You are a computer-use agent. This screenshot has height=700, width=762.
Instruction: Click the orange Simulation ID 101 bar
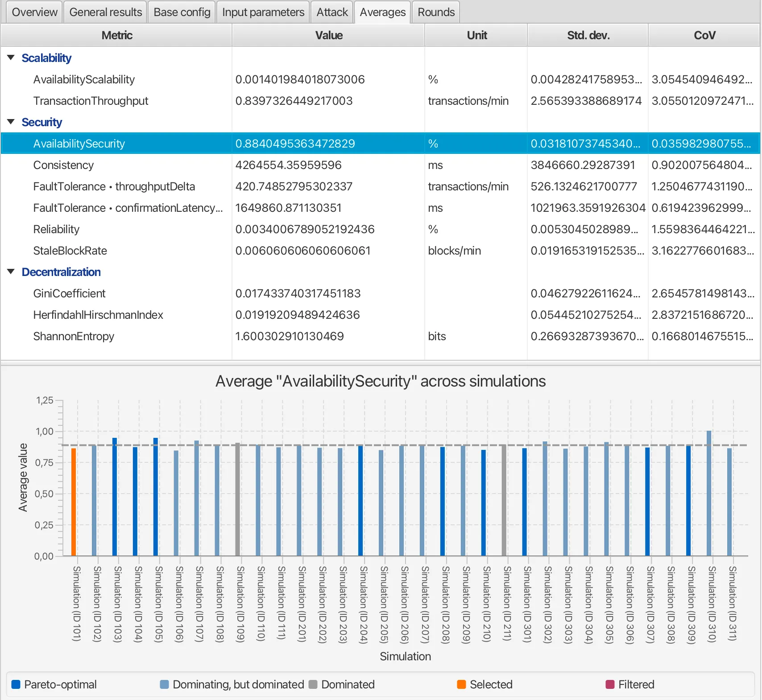(74, 502)
